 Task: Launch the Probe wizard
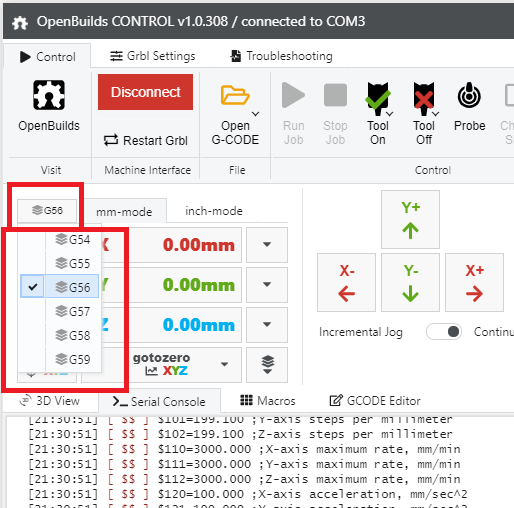pos(469,108)
